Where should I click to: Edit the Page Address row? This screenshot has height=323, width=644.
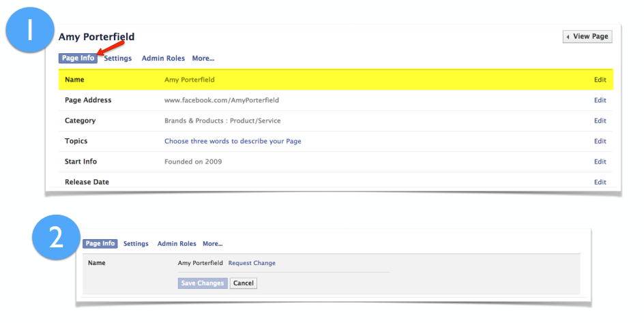pyautogui.click(x=600, y=100)
